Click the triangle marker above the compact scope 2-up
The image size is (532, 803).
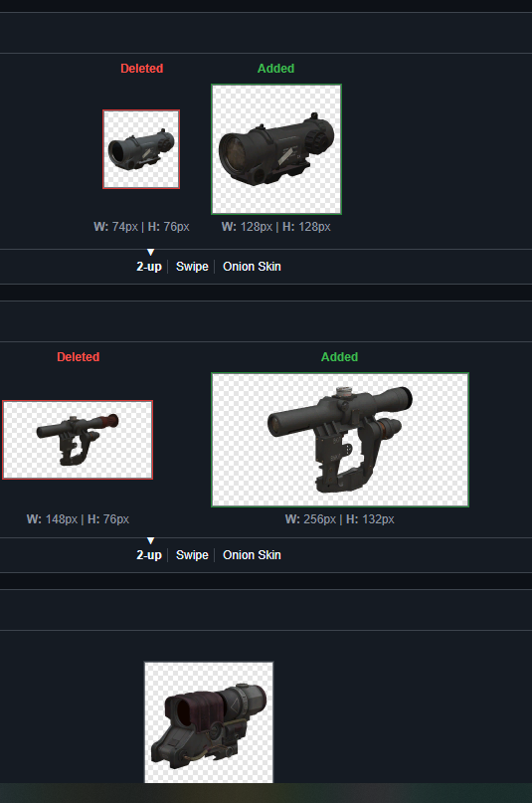[x=150, y=252]
